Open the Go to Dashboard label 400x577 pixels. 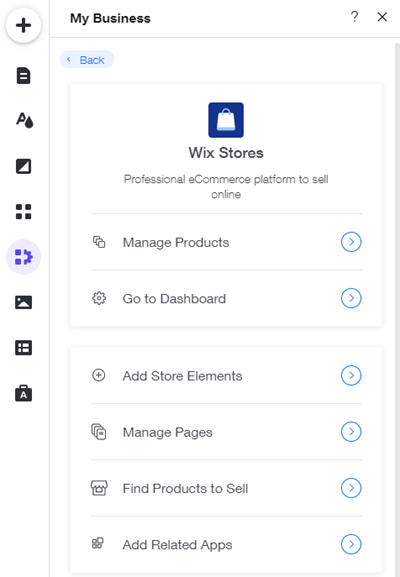(174, 299)
